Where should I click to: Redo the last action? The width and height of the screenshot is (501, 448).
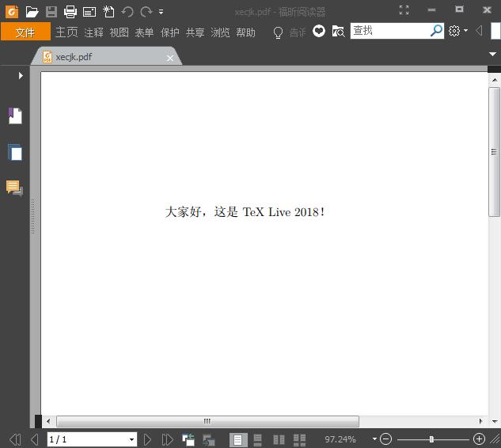click(x=146, y=12)
